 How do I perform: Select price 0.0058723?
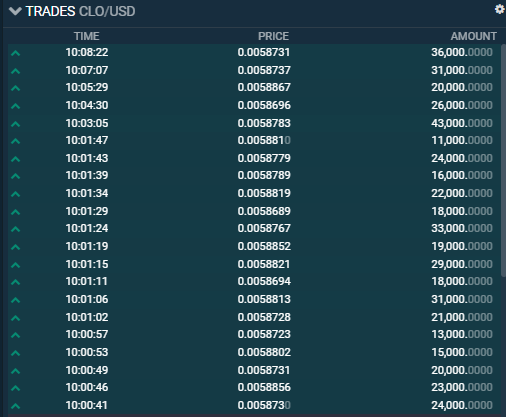coord(264,334)
